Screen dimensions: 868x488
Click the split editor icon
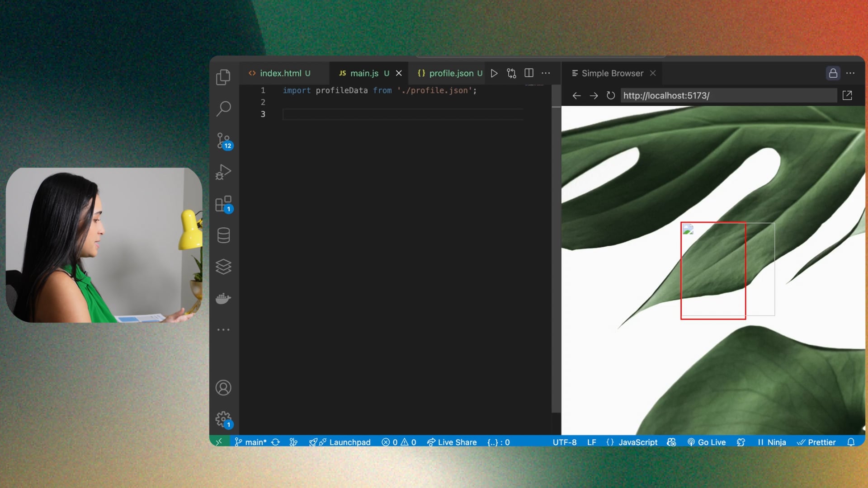coord(529,73)
